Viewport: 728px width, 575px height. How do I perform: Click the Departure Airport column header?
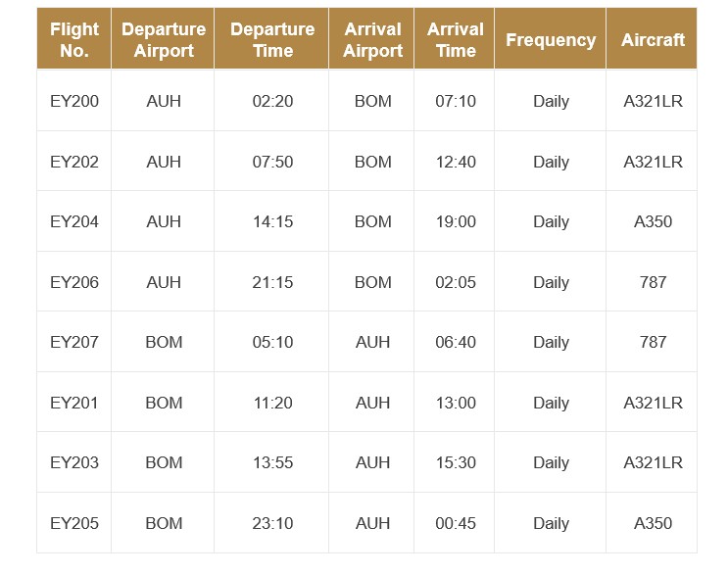[x=164, y=40]
